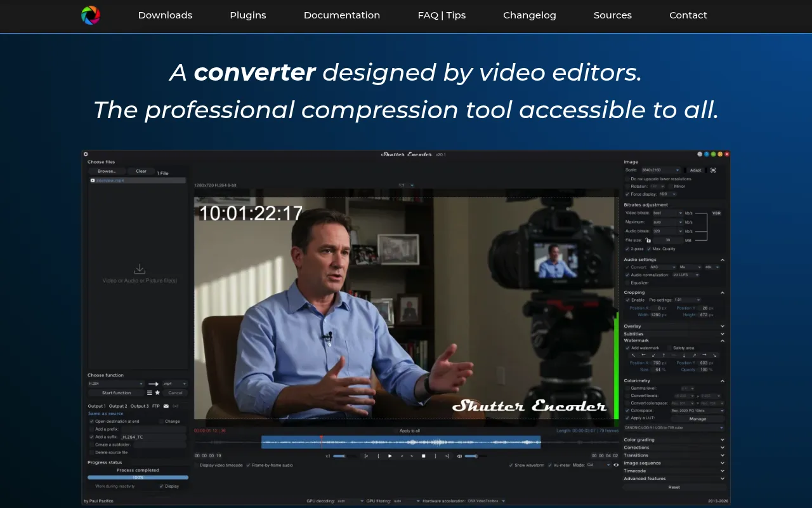This screenshot has height=508, width=812.
Task: Click the watermark up arrow icon
Action: click(x=664, y=355)
